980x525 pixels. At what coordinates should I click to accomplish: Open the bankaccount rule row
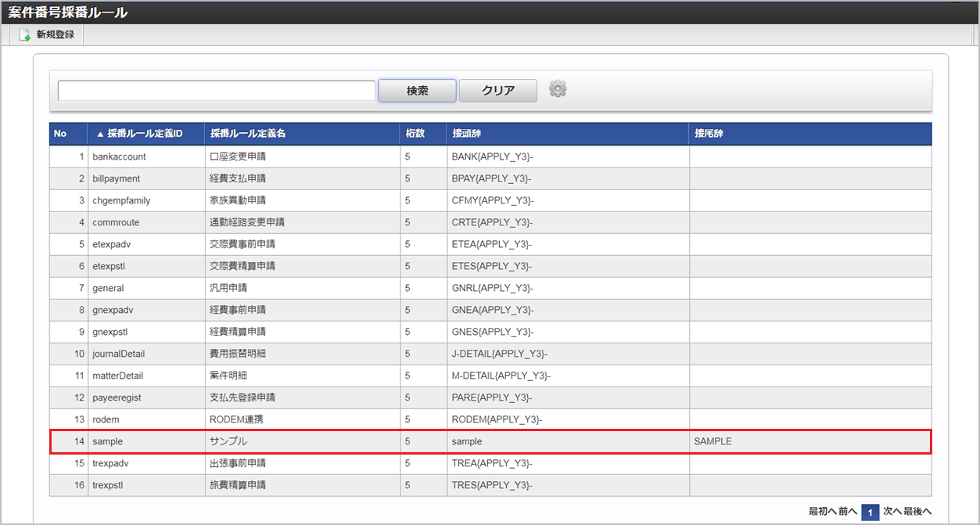tap(490, 156)
